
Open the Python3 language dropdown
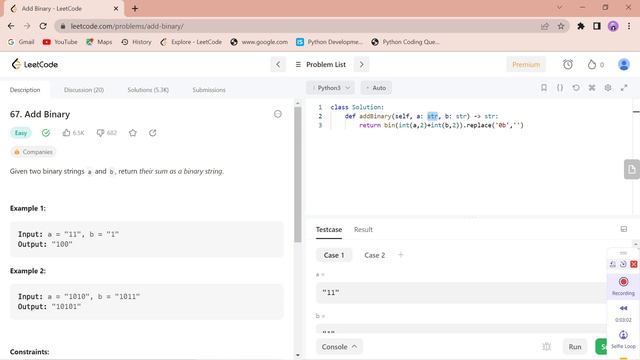point(331,88)
